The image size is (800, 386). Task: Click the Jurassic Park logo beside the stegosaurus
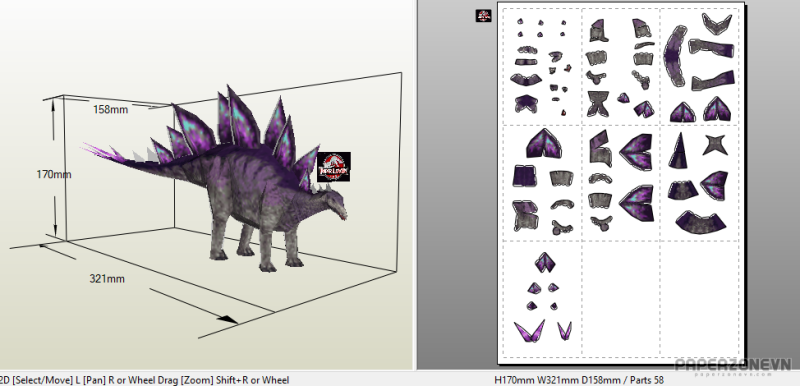[334, 167]
